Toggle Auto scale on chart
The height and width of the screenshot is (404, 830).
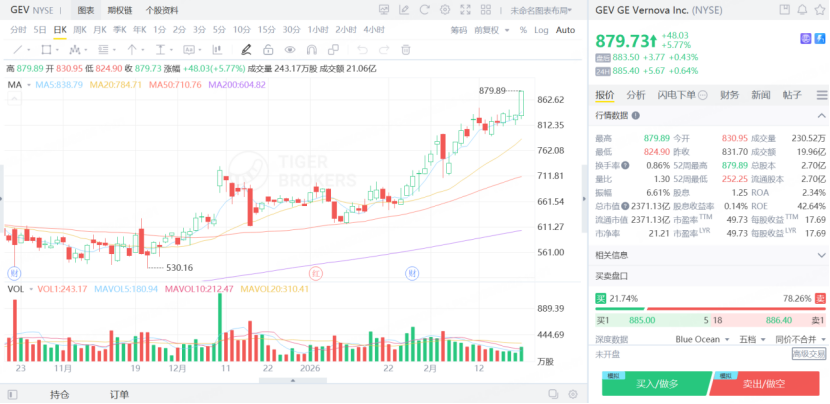click(x=565, y=30)
